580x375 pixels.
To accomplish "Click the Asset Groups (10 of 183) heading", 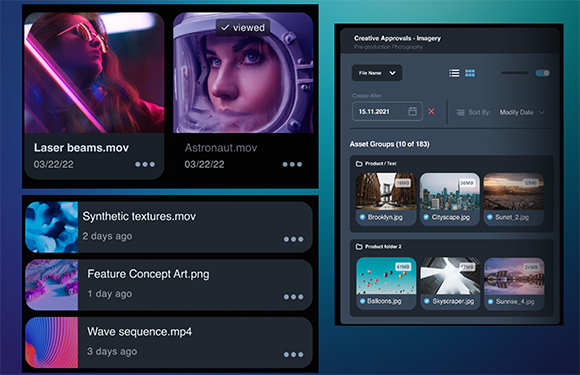I will point(390,144).
